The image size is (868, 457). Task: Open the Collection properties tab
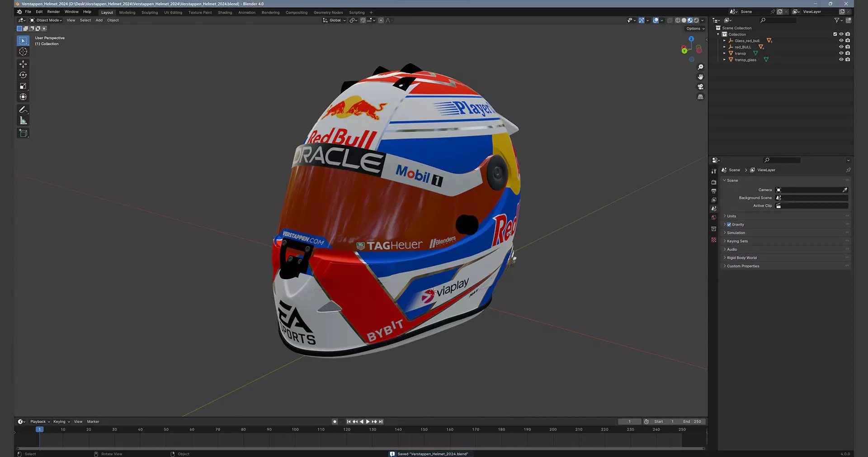714,229
